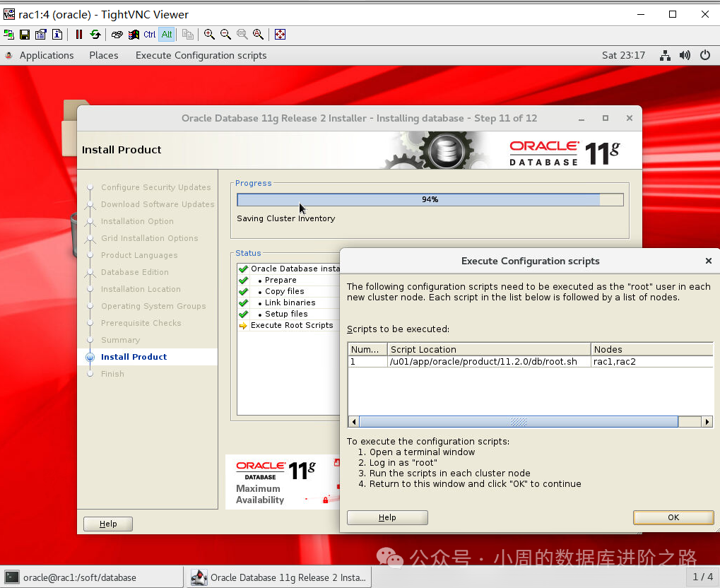Viewport: 720px width, 588px height.
Task: Toggle the Alt key button
Action: click(x=167, y=35)
